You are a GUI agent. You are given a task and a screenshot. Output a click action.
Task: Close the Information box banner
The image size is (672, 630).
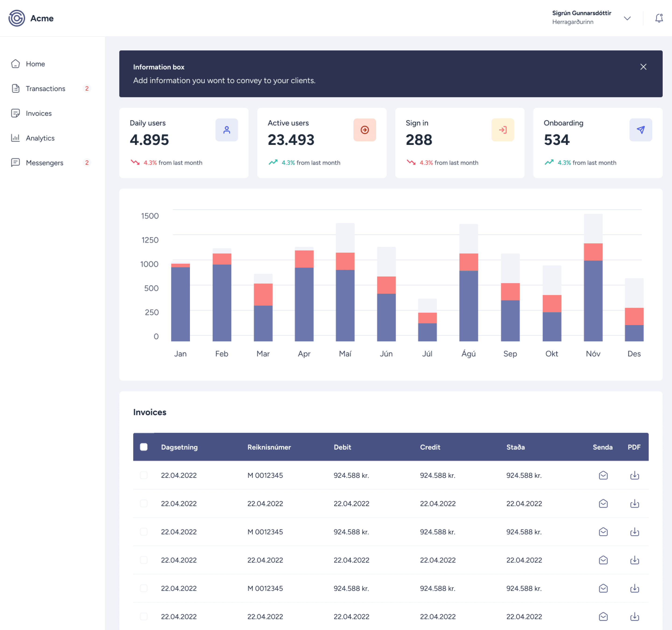pyautogui.click(x=643, y=67)
